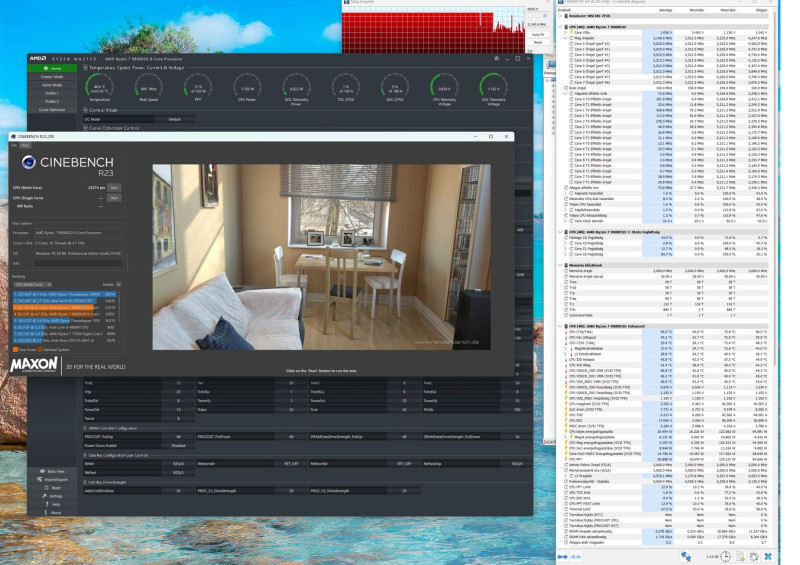800x565 pixels.
Task: Click Reset icon in Ryzen Master sidebar
Action: 46,487
